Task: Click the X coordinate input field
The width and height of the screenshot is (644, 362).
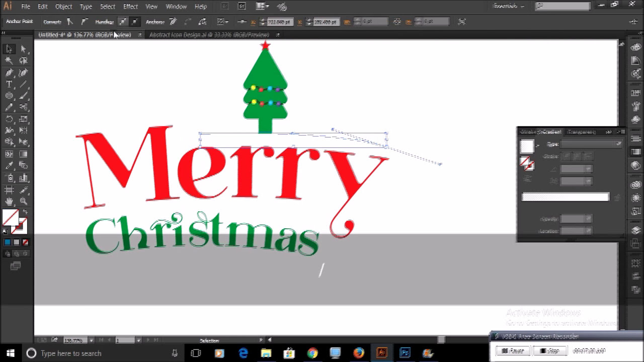Action: pos(280,22)
